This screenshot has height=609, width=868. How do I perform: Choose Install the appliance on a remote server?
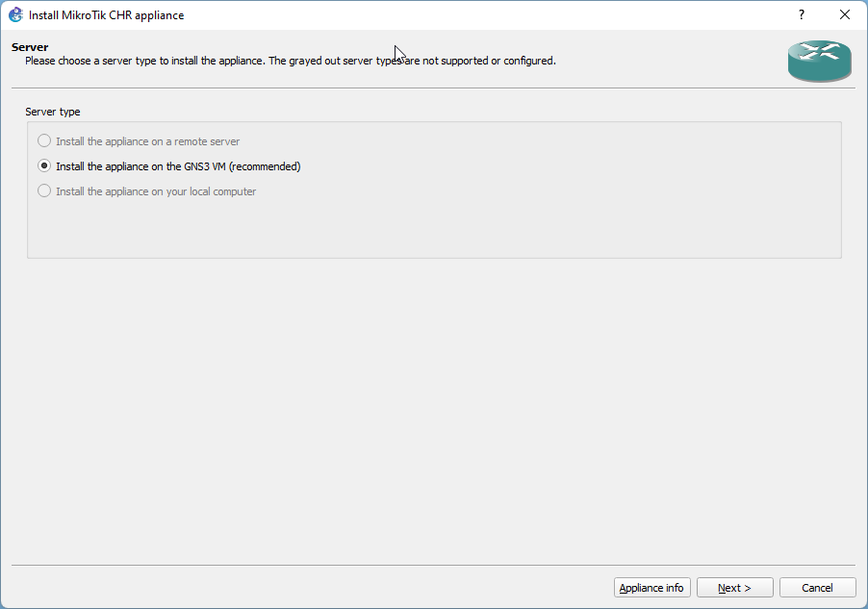click(147, 140)
